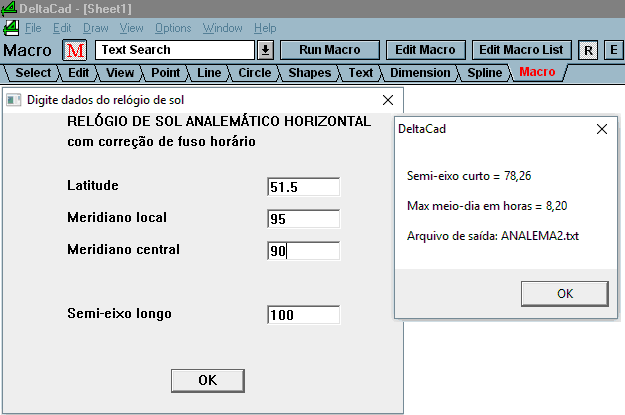Switch to the Edit toolbar tab
Image resolution: width=625 pixels, height=415 pixels.
[x=79, y=73]
